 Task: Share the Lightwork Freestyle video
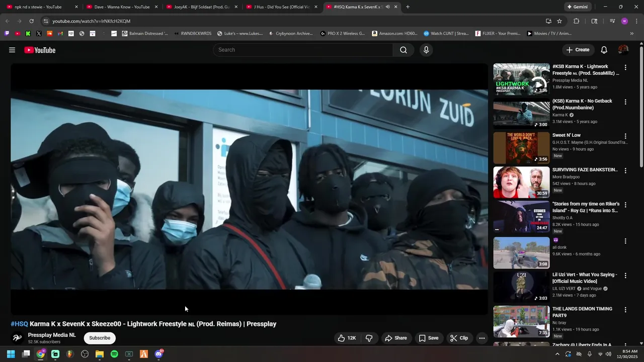(x=396, y=338)
